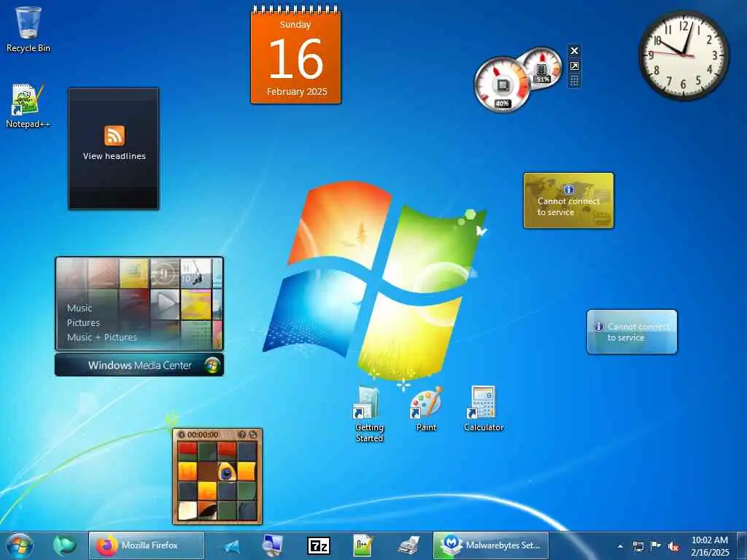
Task: Click the memory usage meter dial
Action: pos(542,69)
